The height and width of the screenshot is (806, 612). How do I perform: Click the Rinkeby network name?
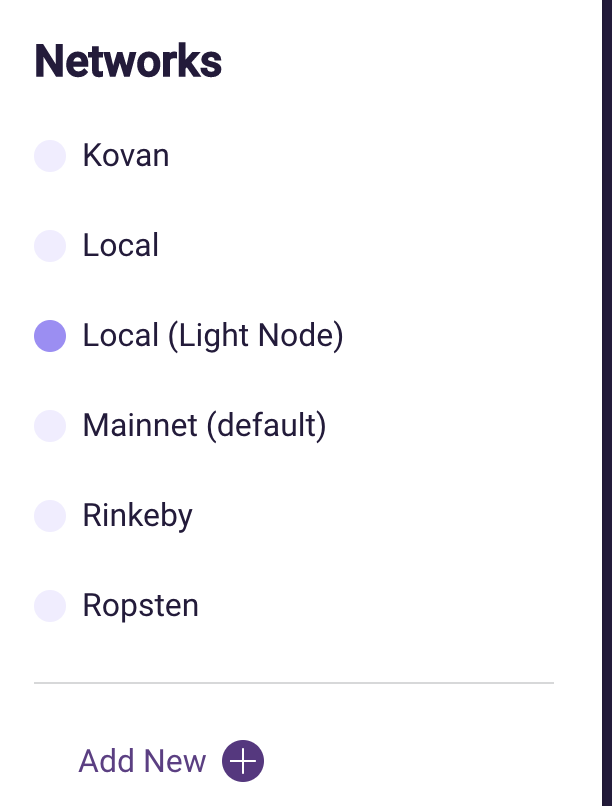coord(138,516)
